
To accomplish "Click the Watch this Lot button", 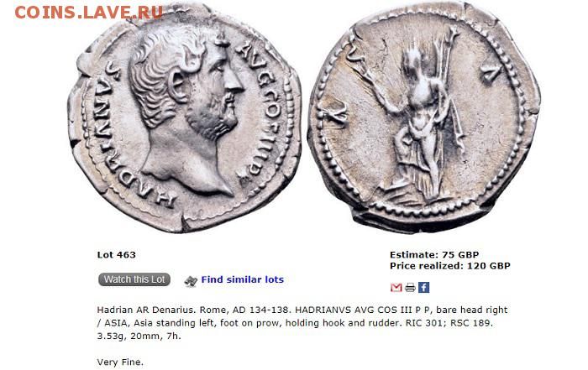I will [134, 279].
